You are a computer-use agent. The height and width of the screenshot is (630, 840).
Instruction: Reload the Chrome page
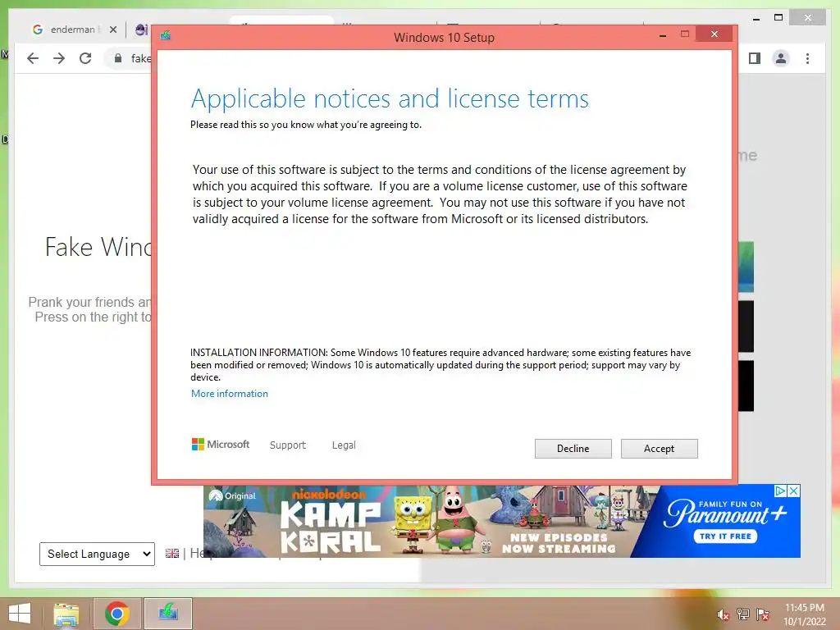coord(85,58)
